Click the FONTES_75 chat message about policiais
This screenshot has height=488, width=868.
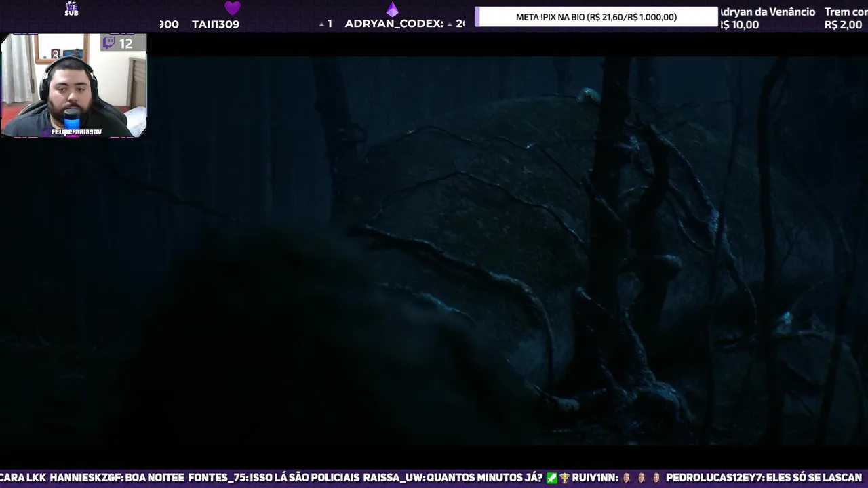click(273, 478)
